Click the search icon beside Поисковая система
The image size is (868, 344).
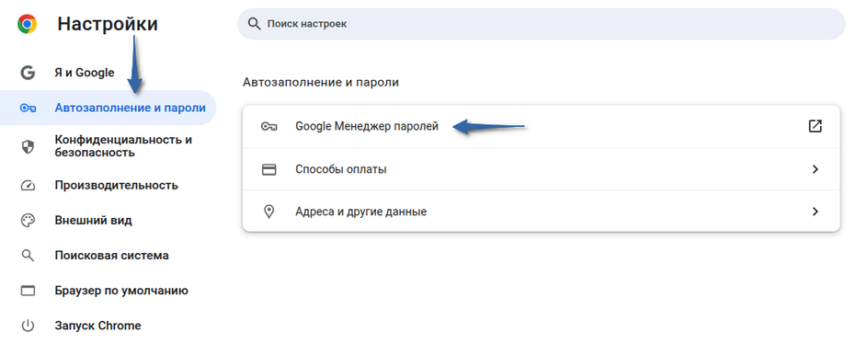coord(28,256)
